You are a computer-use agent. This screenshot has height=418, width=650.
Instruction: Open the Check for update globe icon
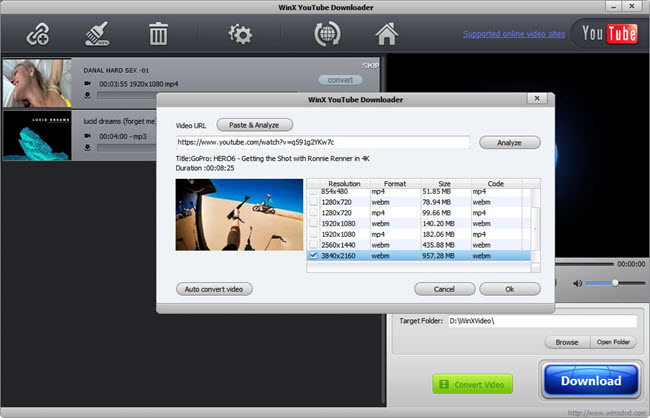click(x=327, y=34)
